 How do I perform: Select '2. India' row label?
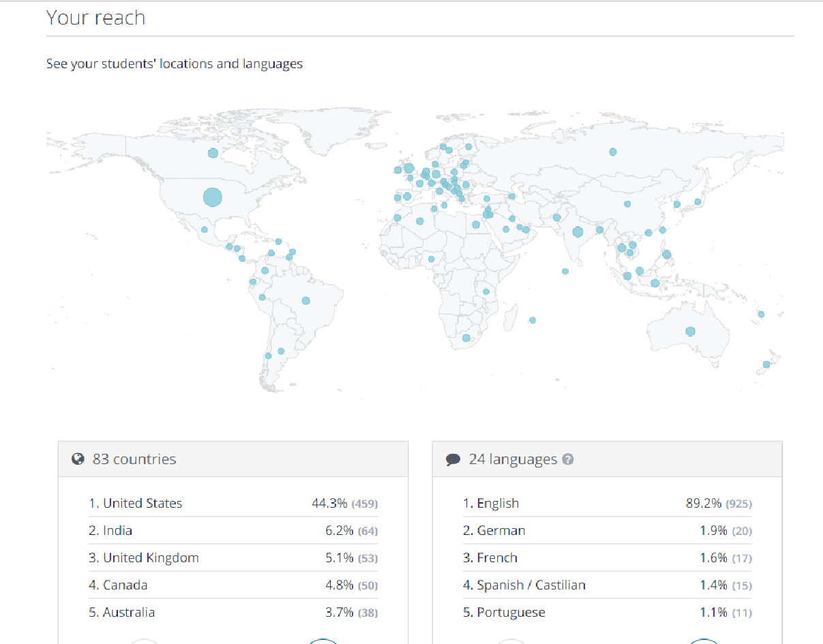pos(110,531)
